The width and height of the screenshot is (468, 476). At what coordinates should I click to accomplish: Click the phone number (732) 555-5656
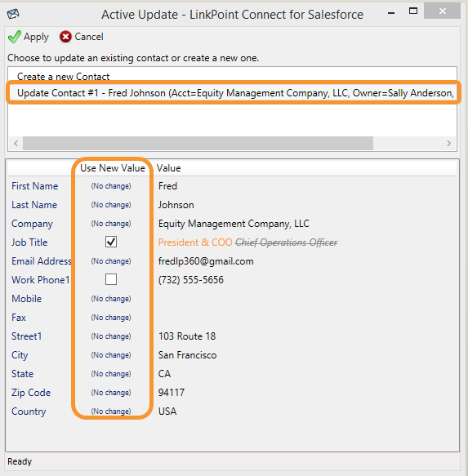coord(191,280)
